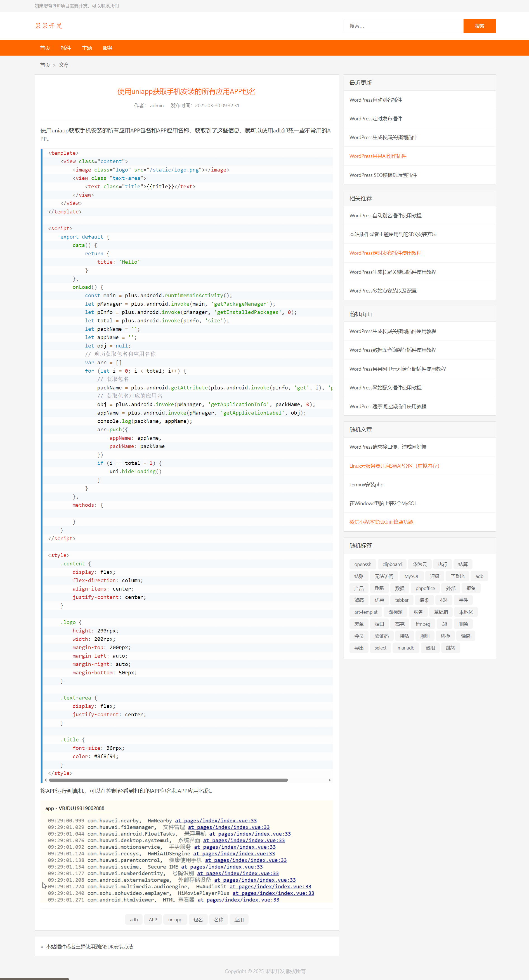529x980 pixels.
Task: Open WordPress自动别名插件使用教程 link
Action: [x=385, y=216]
